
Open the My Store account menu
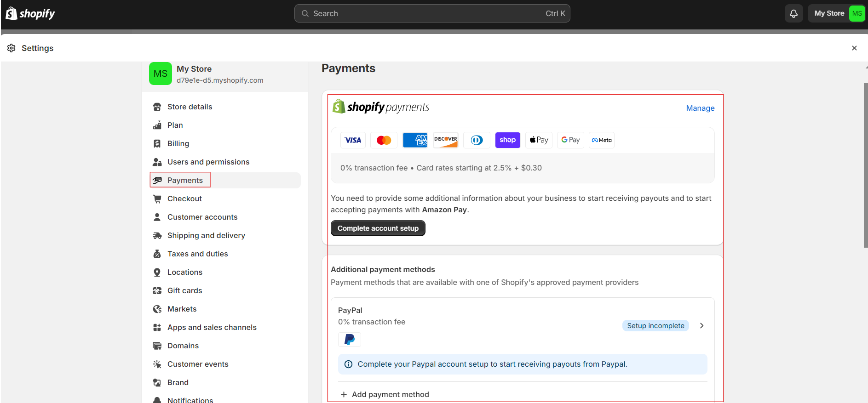pyautogui.click(x=837, y=14)
